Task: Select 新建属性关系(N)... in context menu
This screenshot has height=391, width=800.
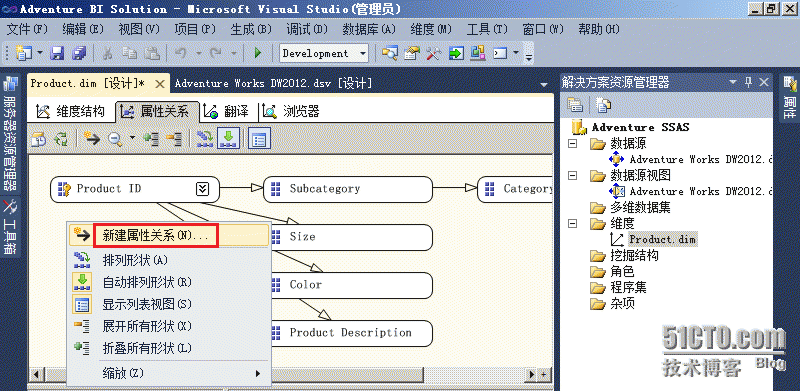Action: 168,235
